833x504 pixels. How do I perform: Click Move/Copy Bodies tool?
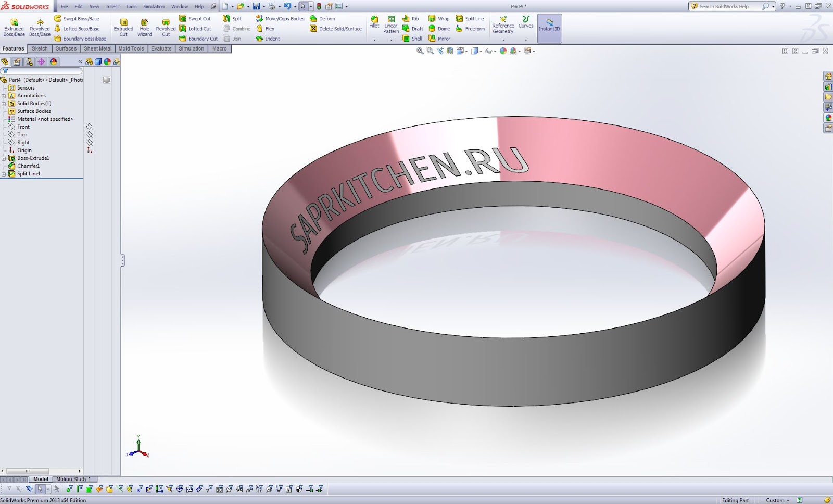tap(280, 19)
